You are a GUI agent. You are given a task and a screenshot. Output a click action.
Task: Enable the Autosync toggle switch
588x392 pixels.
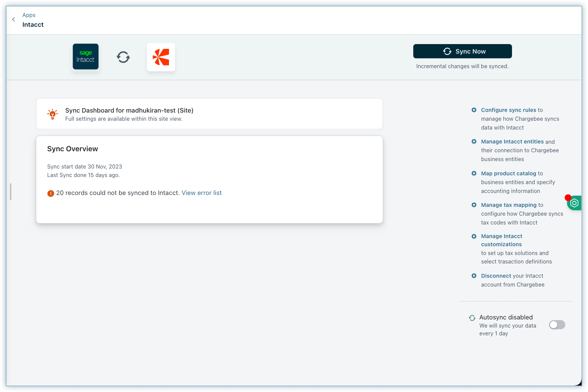click(557, 325)
